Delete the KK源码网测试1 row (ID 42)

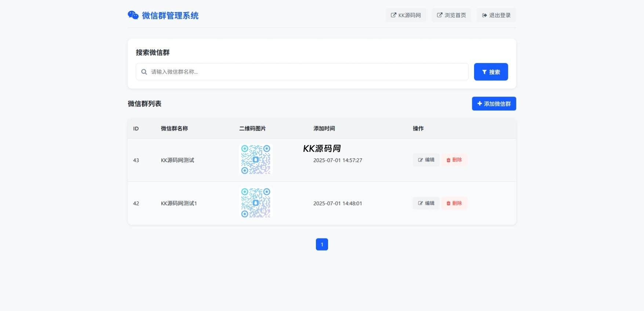(x=454, y=203)
